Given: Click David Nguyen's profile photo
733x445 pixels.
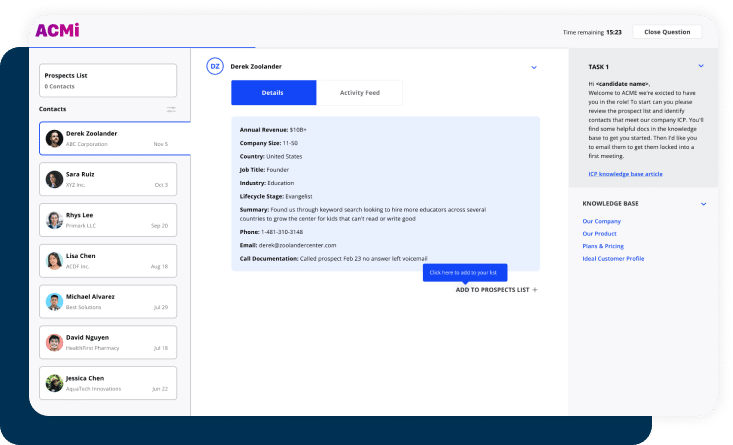Looking at the screenshot, I should click(54, 342).
